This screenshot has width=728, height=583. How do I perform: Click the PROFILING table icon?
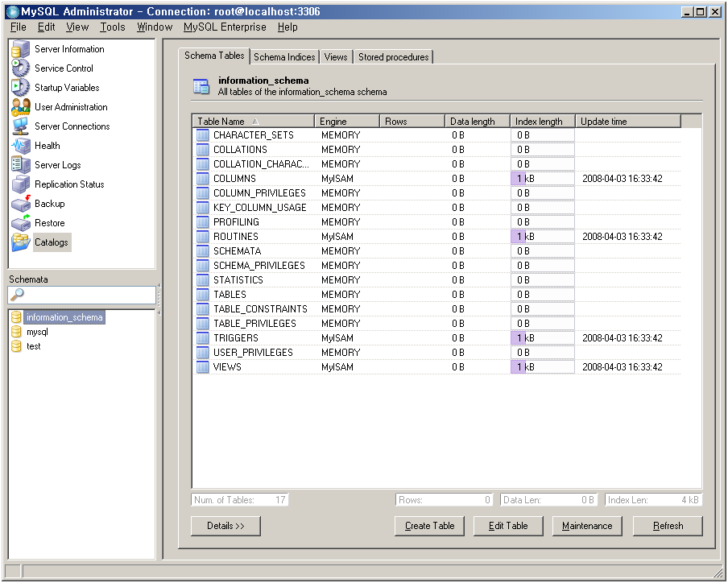[x=202, y=222]
